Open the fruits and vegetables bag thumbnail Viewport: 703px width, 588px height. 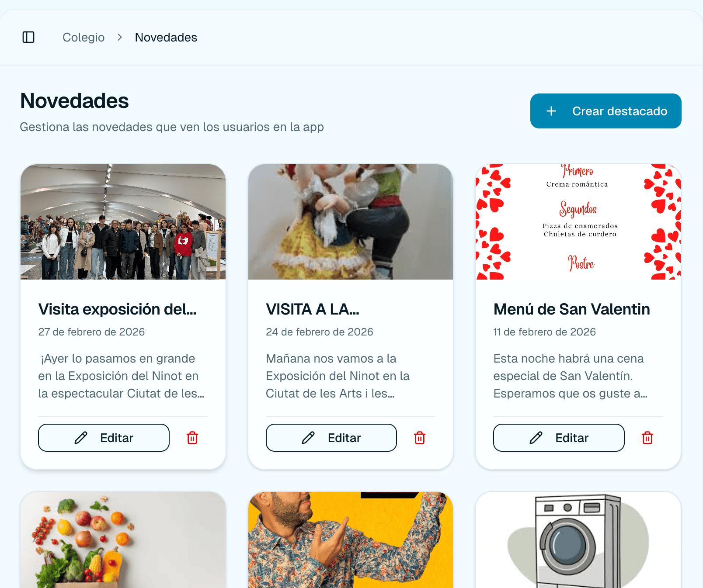pyautogui.click(x=123, y=540)
